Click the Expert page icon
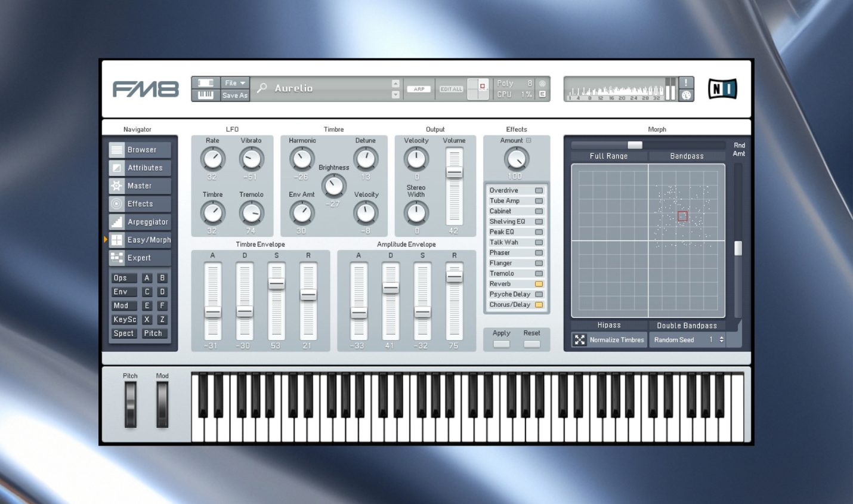 117,258
